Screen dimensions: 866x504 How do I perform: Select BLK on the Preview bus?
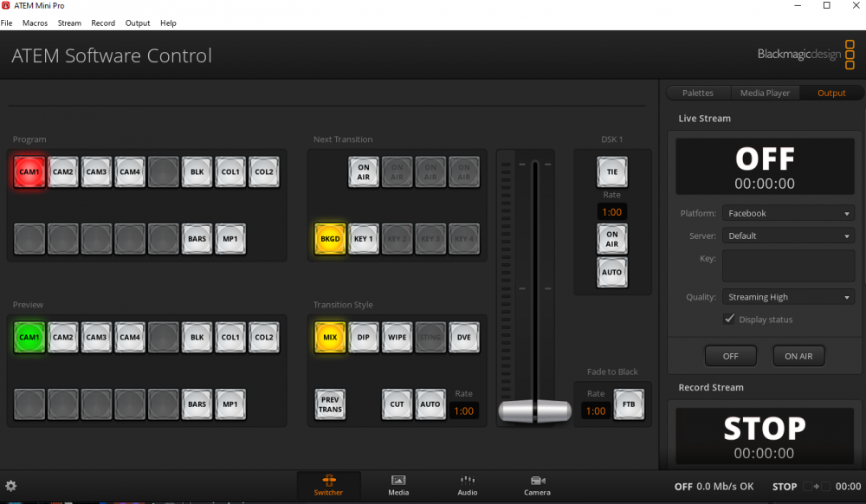197,337
